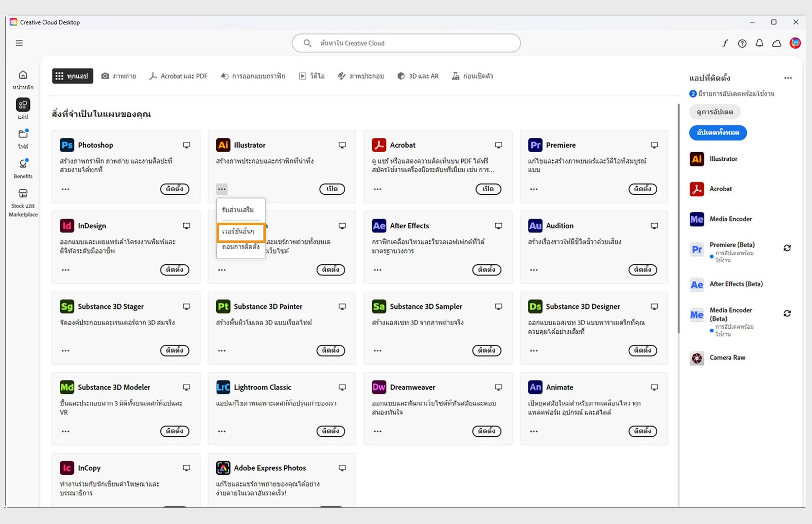Collapse the Illustrator card options menu
The height and width of the screenshot is (524, 812).
point(222,189)
